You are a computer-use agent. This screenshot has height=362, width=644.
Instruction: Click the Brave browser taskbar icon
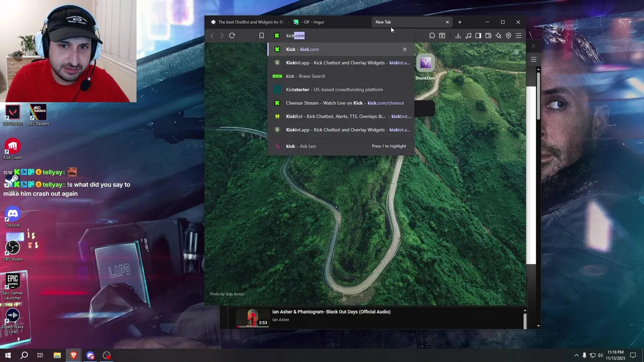click(x=73, y=355)
